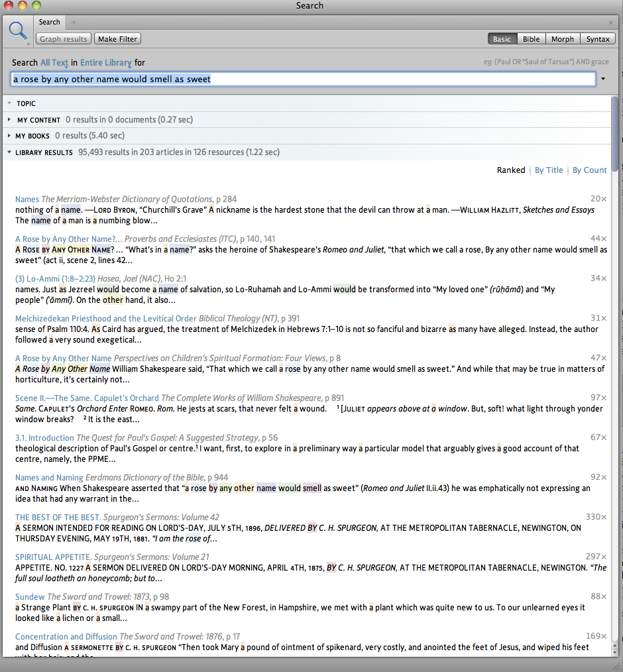Collapse the TOPIC section

9,103
